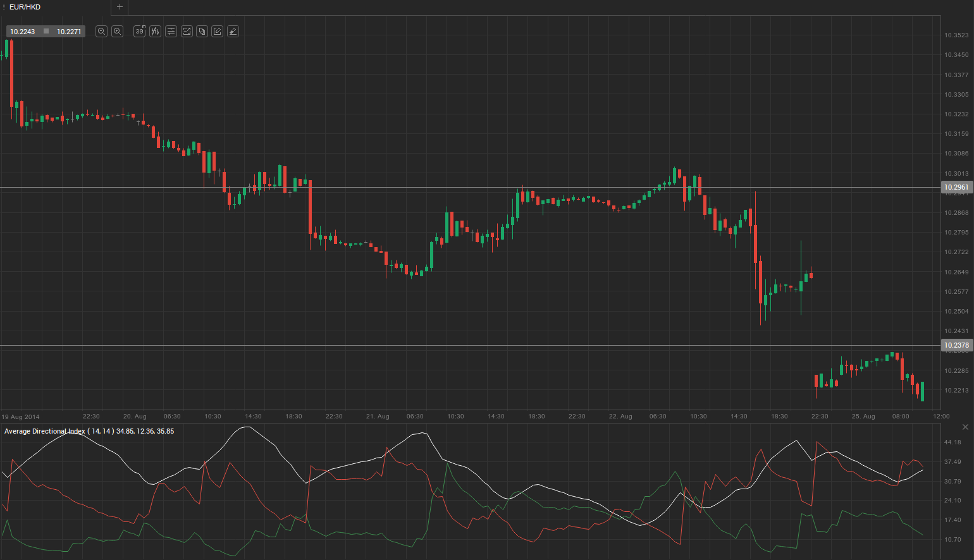974x560 pixels.
Task: Add a new chart tab with plus
Action: click(x=120, y=7)
